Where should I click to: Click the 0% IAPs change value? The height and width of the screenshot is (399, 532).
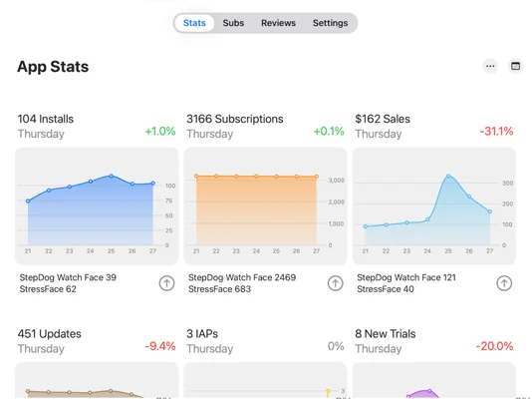336,346
